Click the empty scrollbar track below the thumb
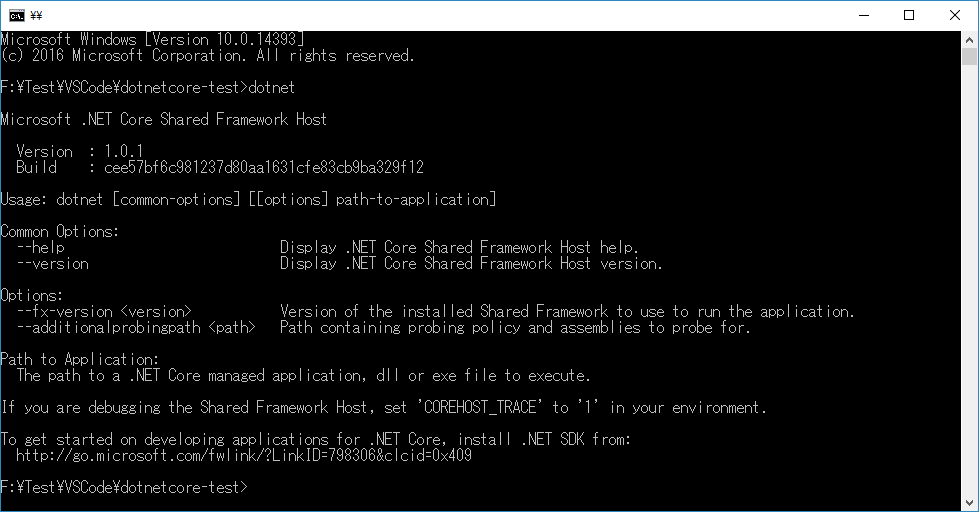Image resolution: width=979 pixels, height=512 pixels. 969,281
